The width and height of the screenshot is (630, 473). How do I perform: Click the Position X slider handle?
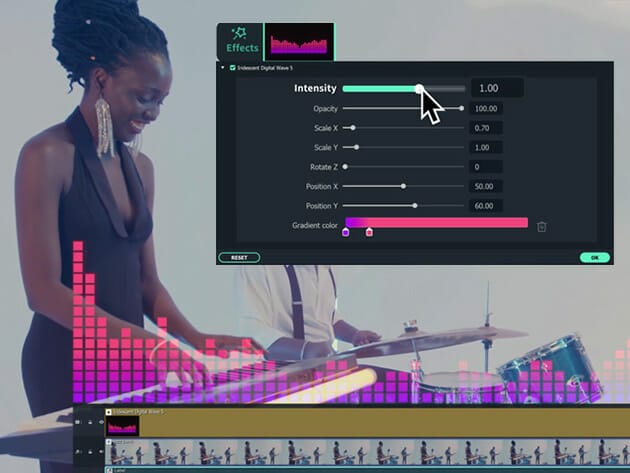(x=403, y=186)
